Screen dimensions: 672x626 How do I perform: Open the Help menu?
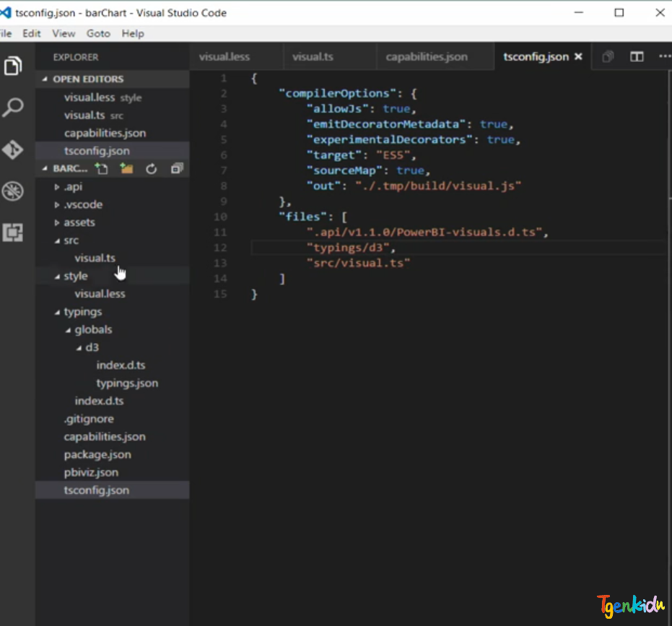133,33
